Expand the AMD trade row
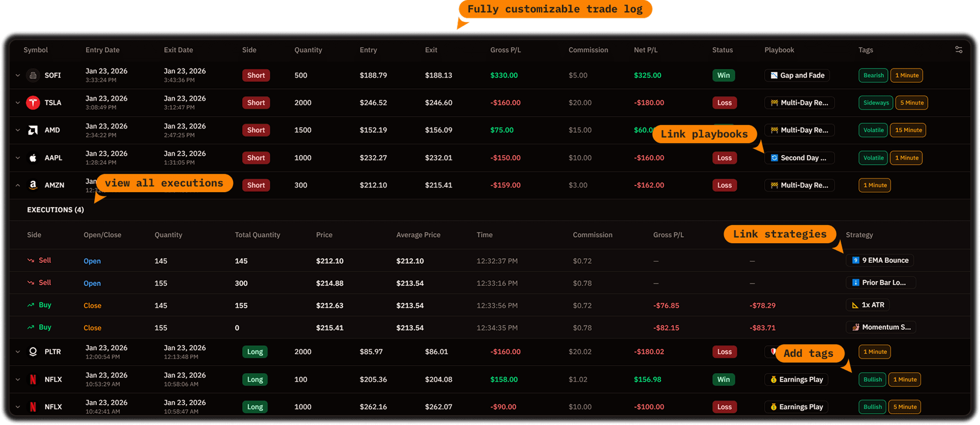 coord(18,130)
